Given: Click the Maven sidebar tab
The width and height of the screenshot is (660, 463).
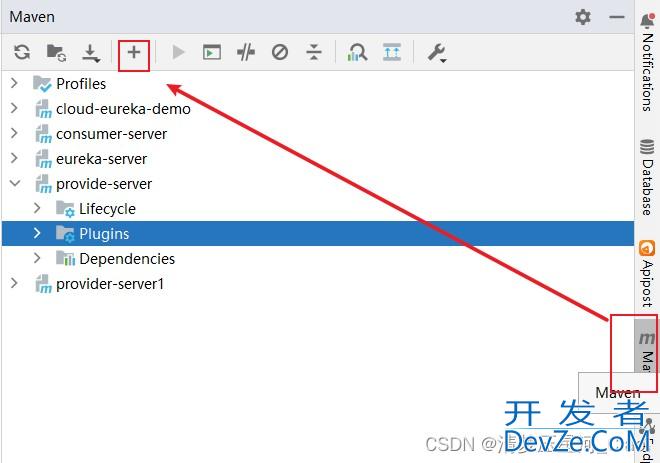Looking at the screenshot, I should coord(647,347).
